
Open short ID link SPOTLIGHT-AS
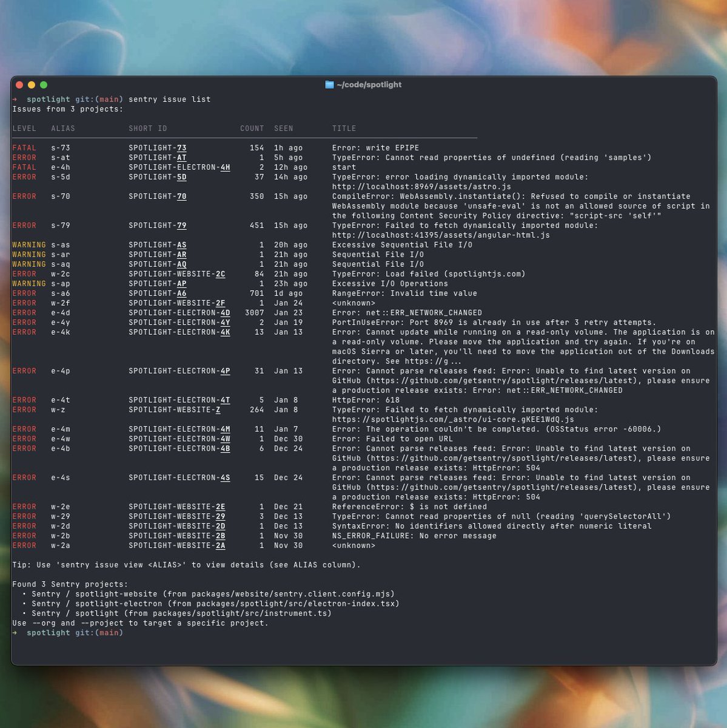click(158, 245)
